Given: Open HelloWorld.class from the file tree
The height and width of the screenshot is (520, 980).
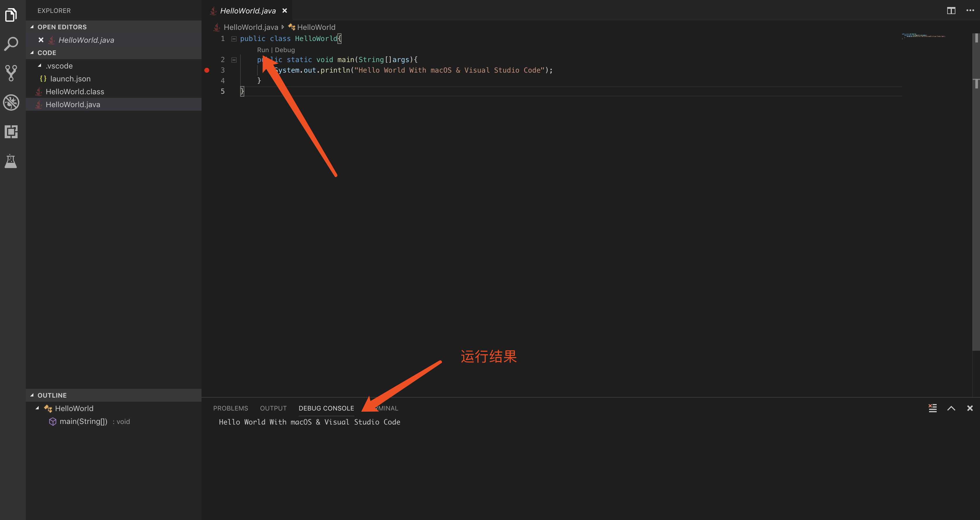Looking at the screenshot, I should click(x=113, y=92).
